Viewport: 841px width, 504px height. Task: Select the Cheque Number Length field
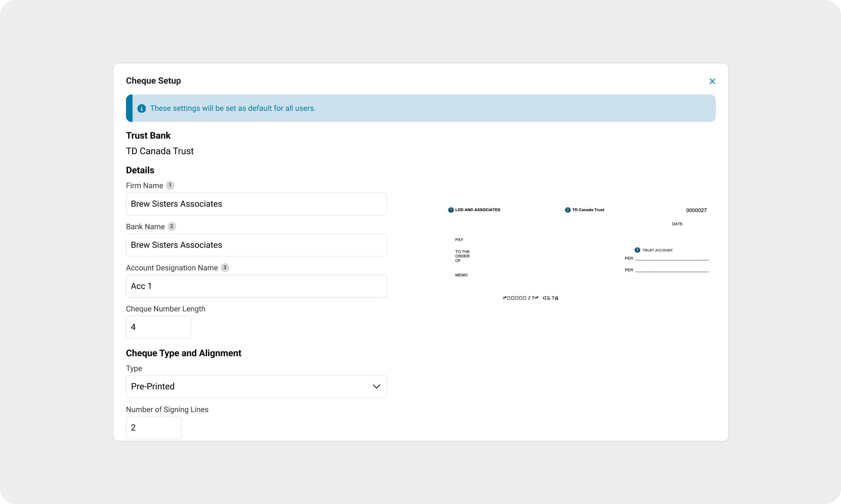[158, 327]
